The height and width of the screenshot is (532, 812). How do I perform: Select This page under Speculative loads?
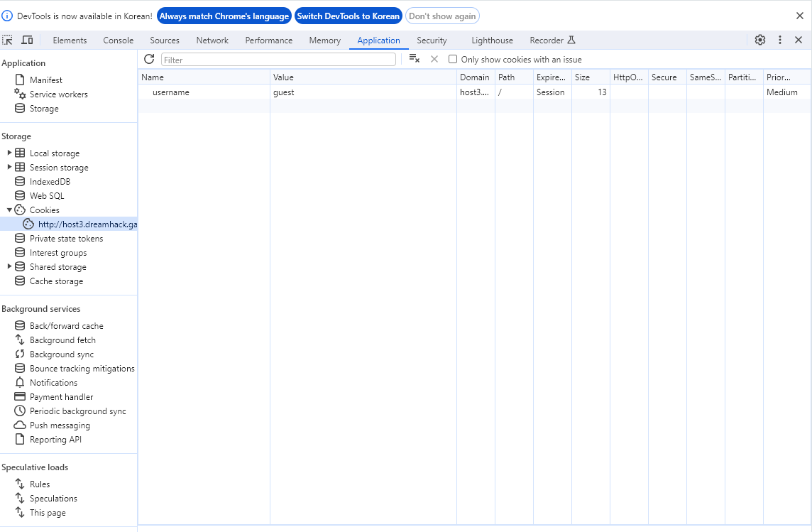pos(48,512)
